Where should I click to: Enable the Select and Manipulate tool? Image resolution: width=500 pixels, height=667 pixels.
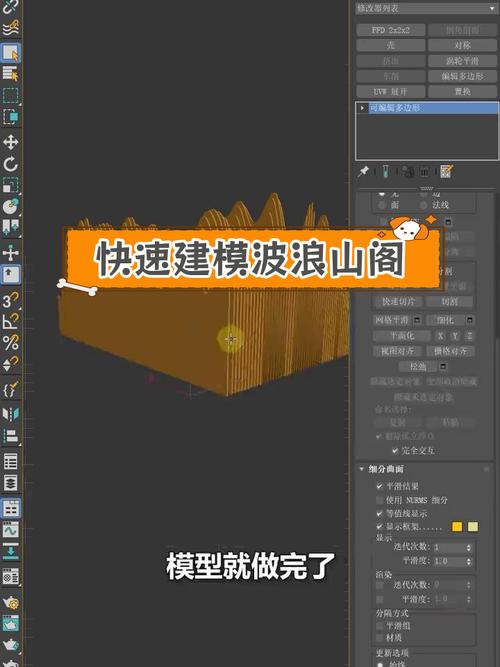pos(11,253)
